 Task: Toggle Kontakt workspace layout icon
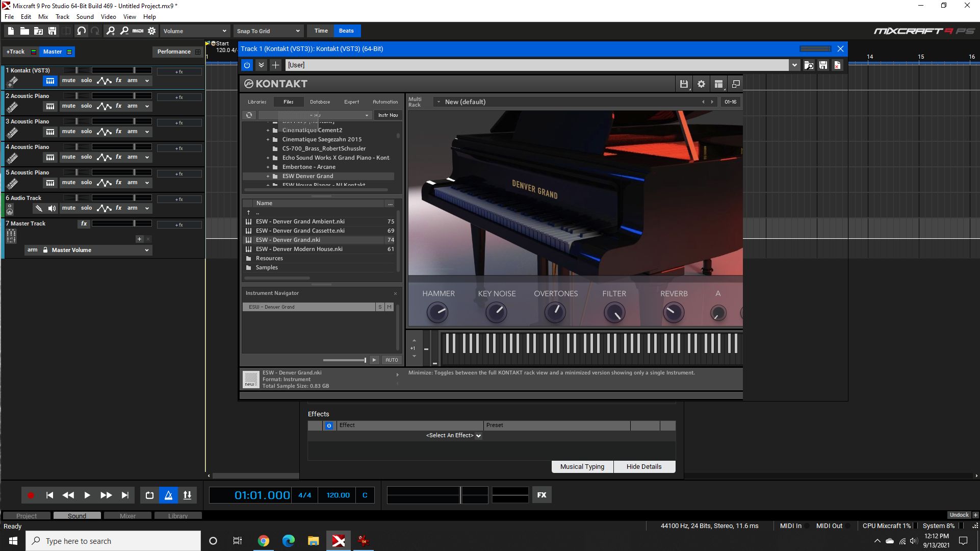click(718, 84)
